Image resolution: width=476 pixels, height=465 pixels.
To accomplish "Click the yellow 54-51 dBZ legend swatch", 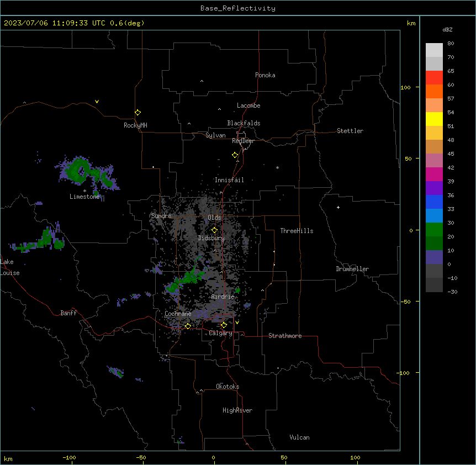I will coord(434,119).
